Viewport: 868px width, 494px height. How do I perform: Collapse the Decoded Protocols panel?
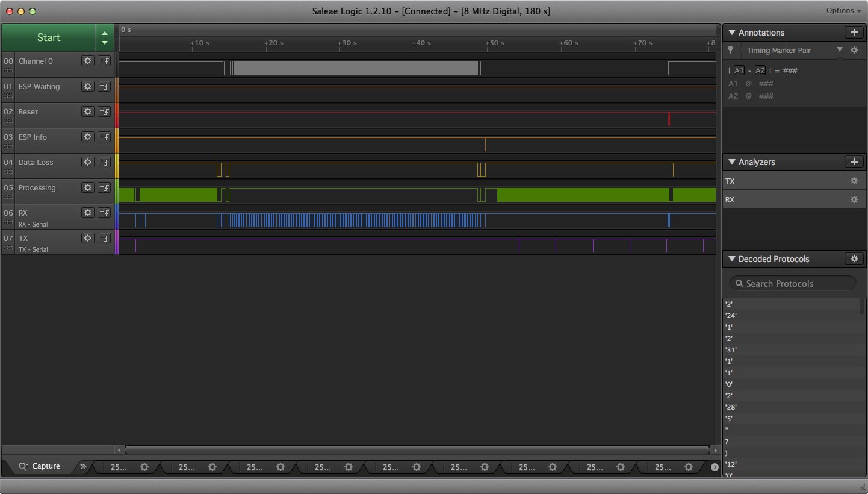click(732, 259)
